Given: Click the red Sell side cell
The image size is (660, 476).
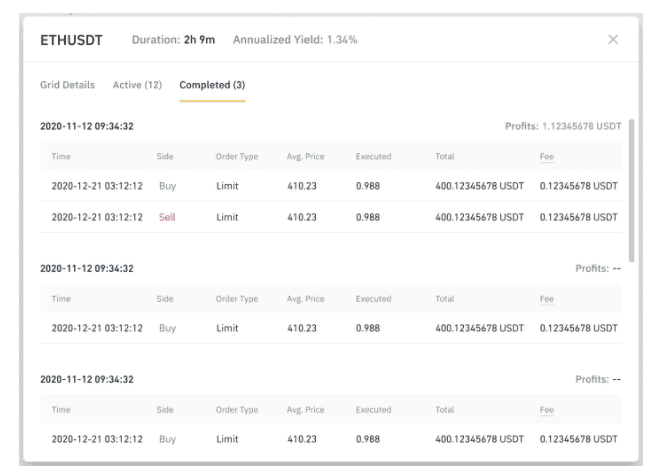Looking at the screenshot, I should pos(167,217).
